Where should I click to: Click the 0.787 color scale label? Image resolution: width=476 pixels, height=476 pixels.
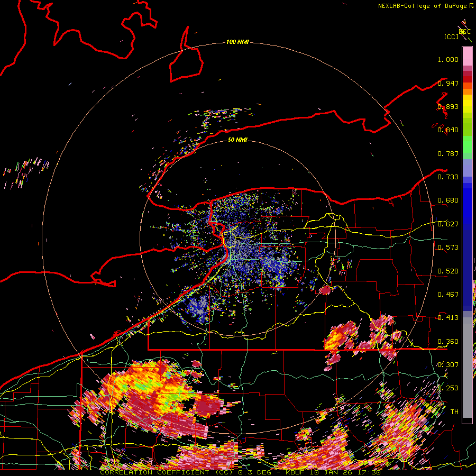coord(448,153)
